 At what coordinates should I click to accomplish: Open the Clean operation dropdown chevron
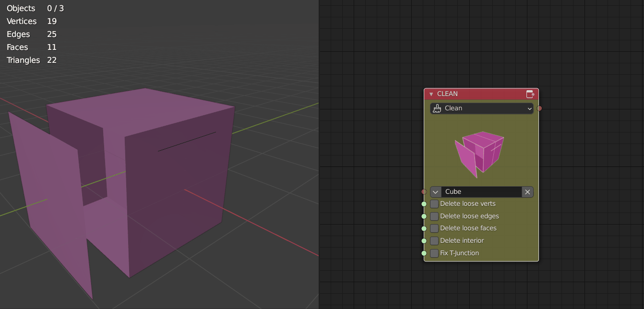pos(529,108)
